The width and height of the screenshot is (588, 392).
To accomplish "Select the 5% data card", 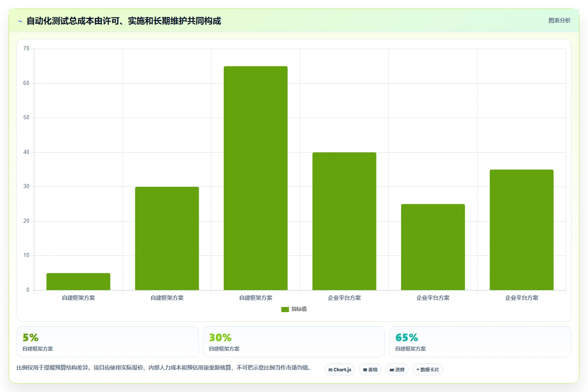I will tap(107, 342).
